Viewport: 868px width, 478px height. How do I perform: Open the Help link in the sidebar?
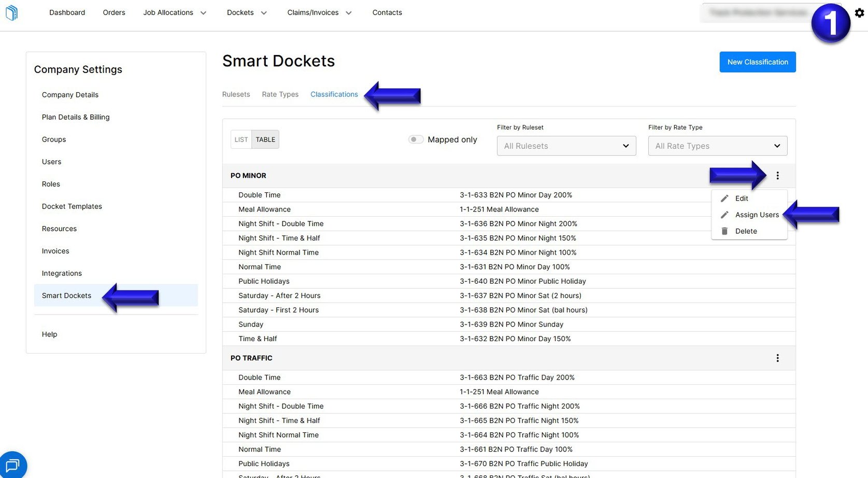click(49, 334)
